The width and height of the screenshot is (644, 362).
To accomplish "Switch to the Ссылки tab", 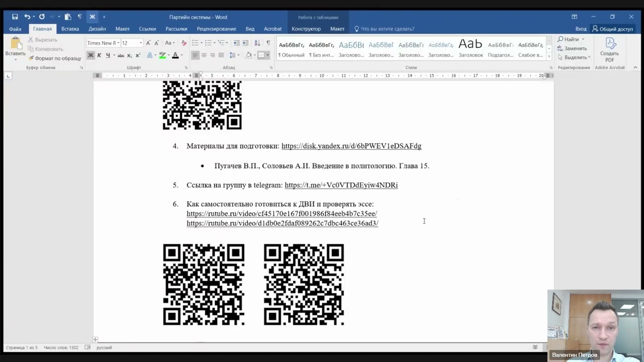I will 147,29.
